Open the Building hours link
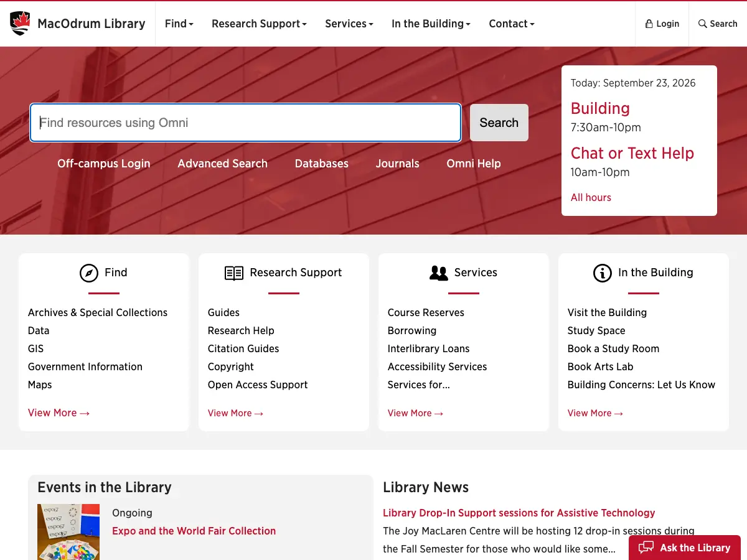The height and width of the screenshot is (560, 747). 600,108
